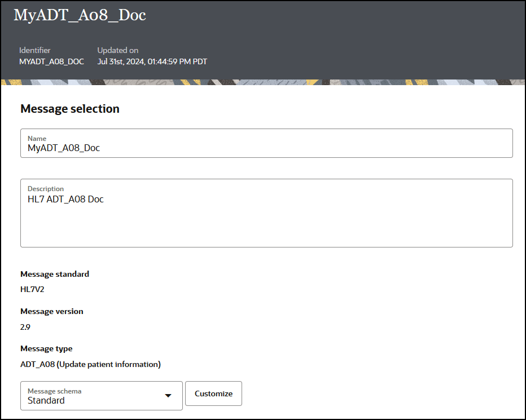Open the Message schema dropdown arrow
Viewport: 526px width, 420px height.
click(169, 396)
